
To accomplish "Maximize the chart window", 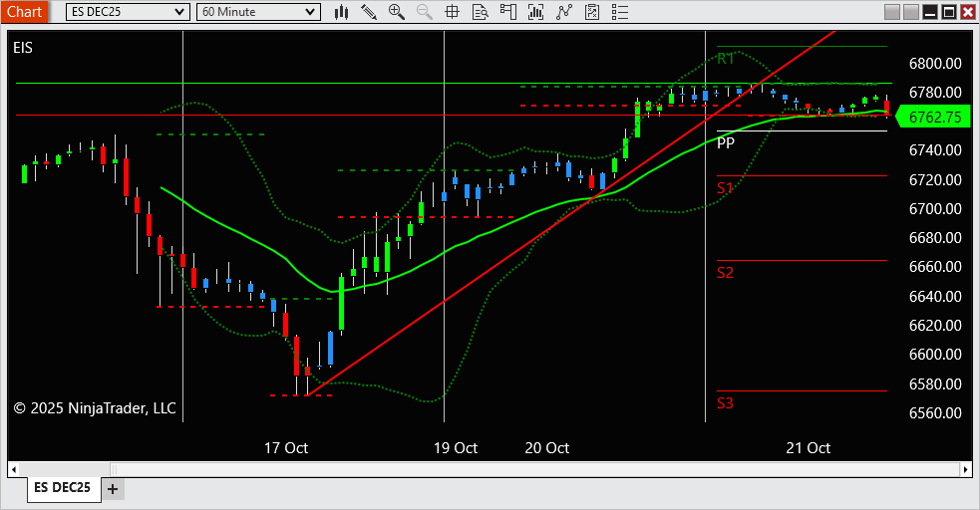I will (949, 12).
